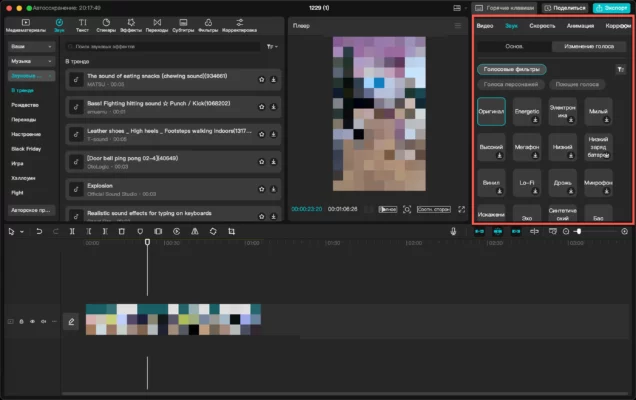Click the rotate icon in timeline toolbar
The image size is (636, 400).
pyautogui.click(x=213, y=231)
